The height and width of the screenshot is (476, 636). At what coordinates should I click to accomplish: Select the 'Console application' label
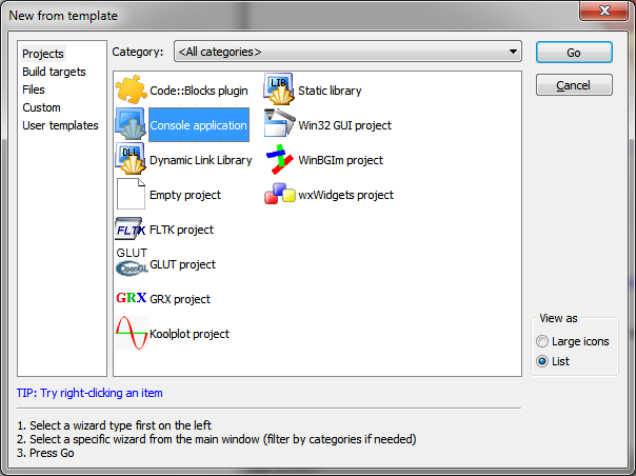tap(199, 125)
